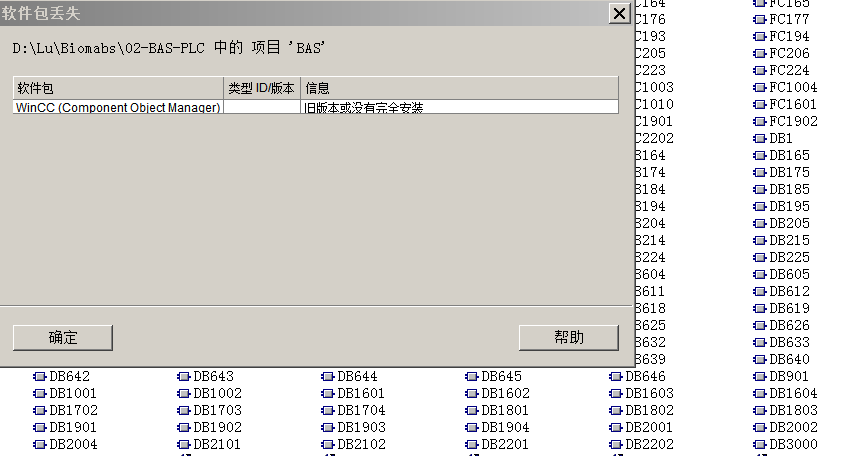Select the DB1 data block icon
Image resolution: width=853 pixels, height=456 pixels.
coord(760,138)
